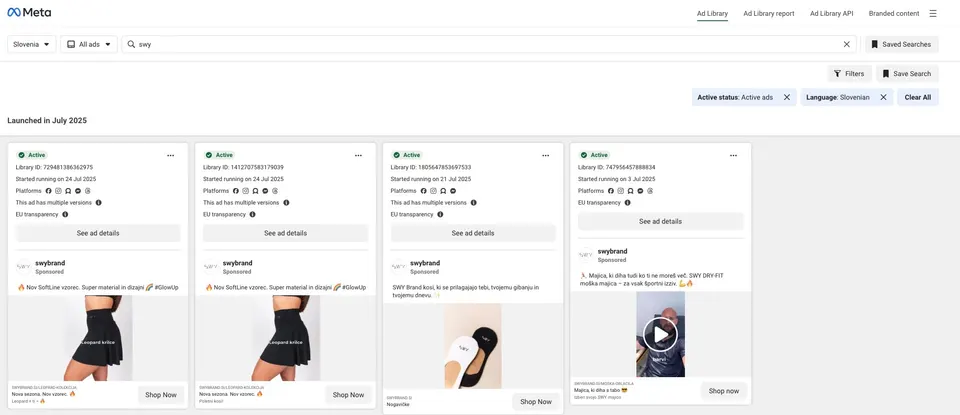The height and width of the screenshot is (415, 960).
Task: Open the Slovenia country dropdown
Action: 32,44
